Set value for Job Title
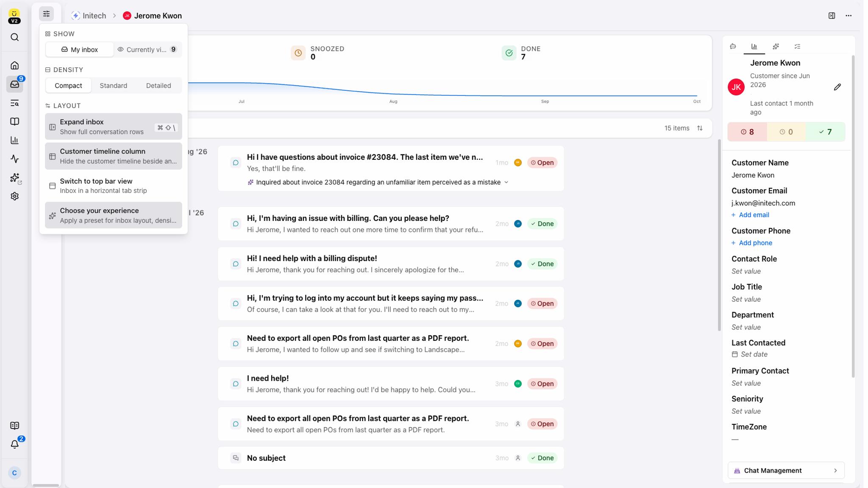 746,299
